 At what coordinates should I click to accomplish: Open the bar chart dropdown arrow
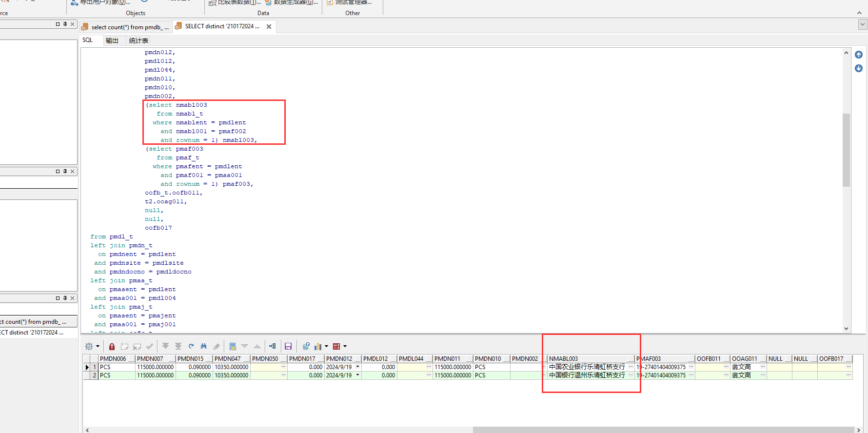point(326,346)
